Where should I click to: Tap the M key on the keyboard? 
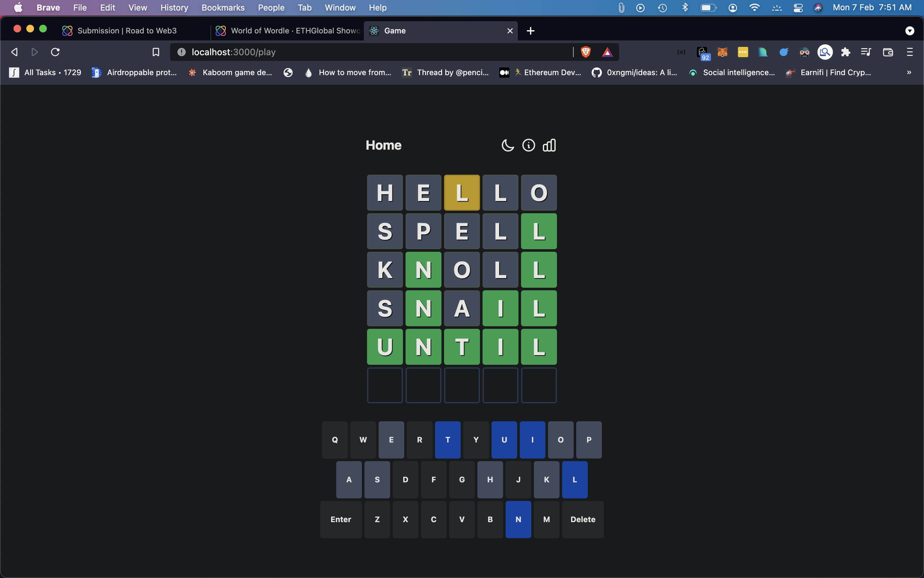(x=546, y=520)
